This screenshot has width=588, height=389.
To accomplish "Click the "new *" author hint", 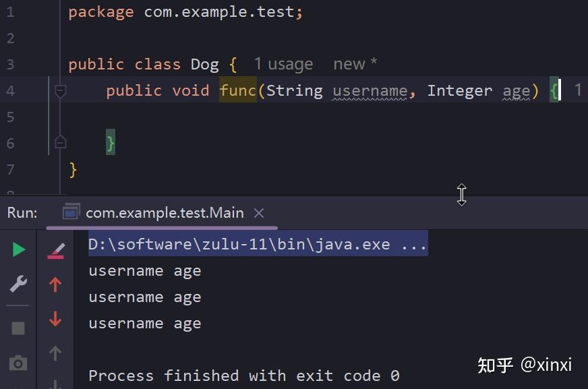I will [355, 64].
